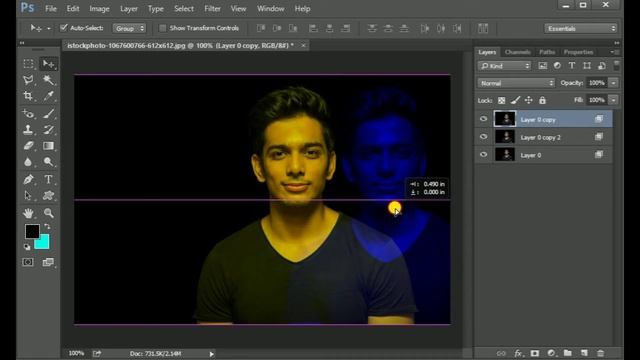Screen dimensions: 640x360
Task: Click the add layer style fx icon
Action: coord(518,353)
